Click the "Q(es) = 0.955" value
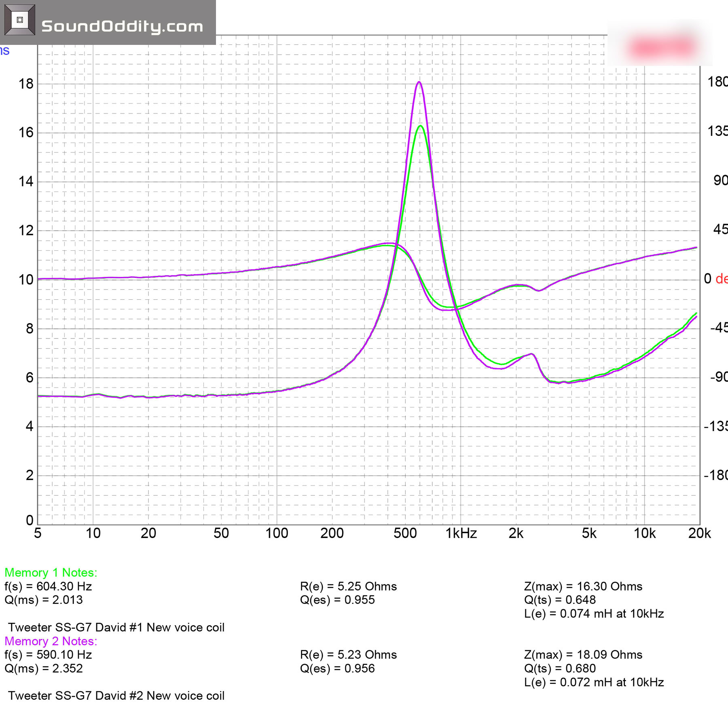Screen dimensions: 728x728 337,600
